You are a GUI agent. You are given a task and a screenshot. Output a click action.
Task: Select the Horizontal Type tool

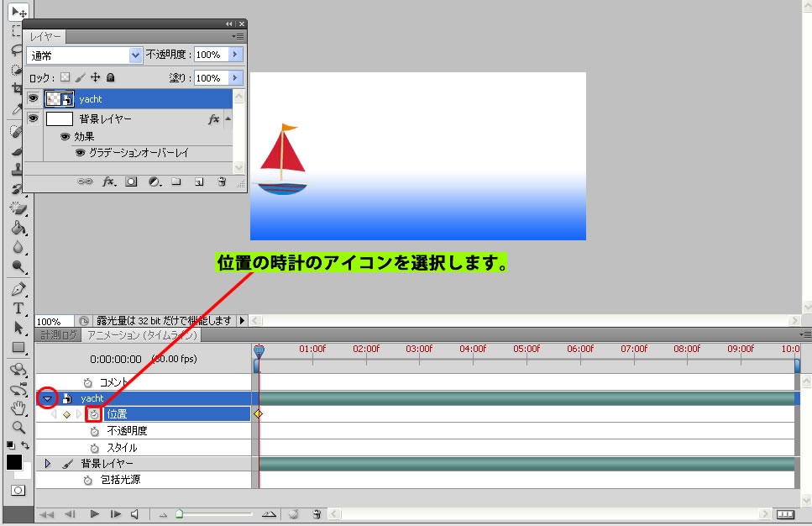(18, 308)
